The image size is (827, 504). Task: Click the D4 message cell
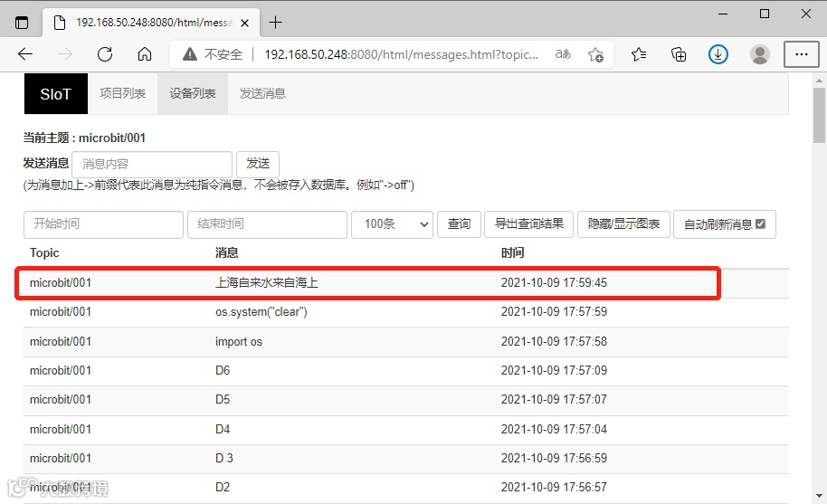(x=223, y=429)
